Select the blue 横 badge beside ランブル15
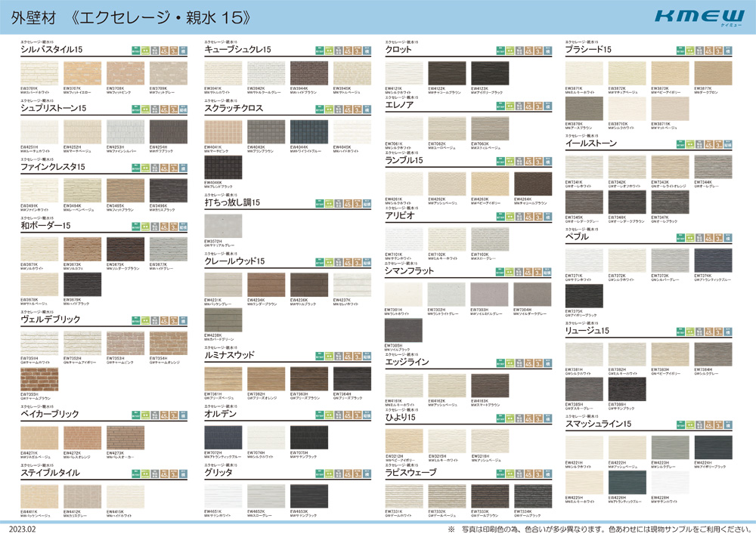This screenshot has width=756, height=534. point(547,162)
